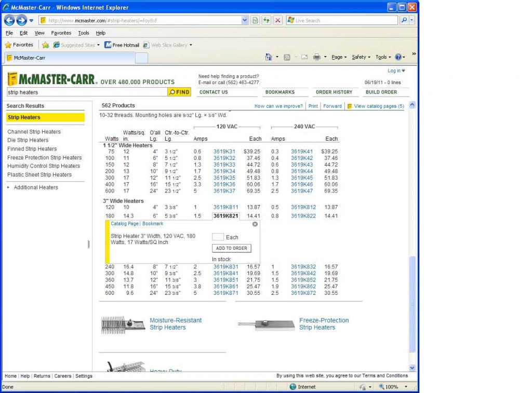Click the compatibility view icon by address bar

click(255, 20)
